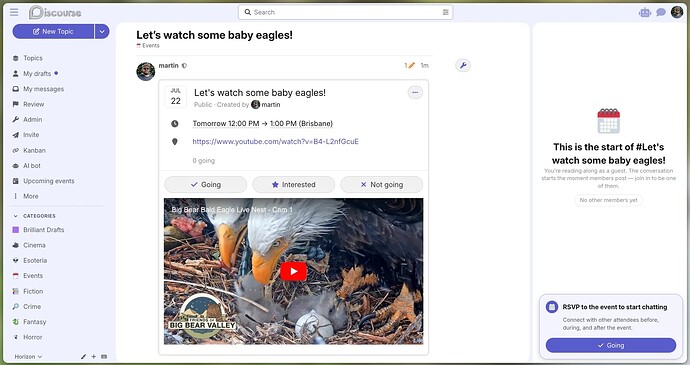Image resolution: width=690 pixels, height=365 pixels.
Task: Open advanced search filters icon
Action: (x=445, y=12)
